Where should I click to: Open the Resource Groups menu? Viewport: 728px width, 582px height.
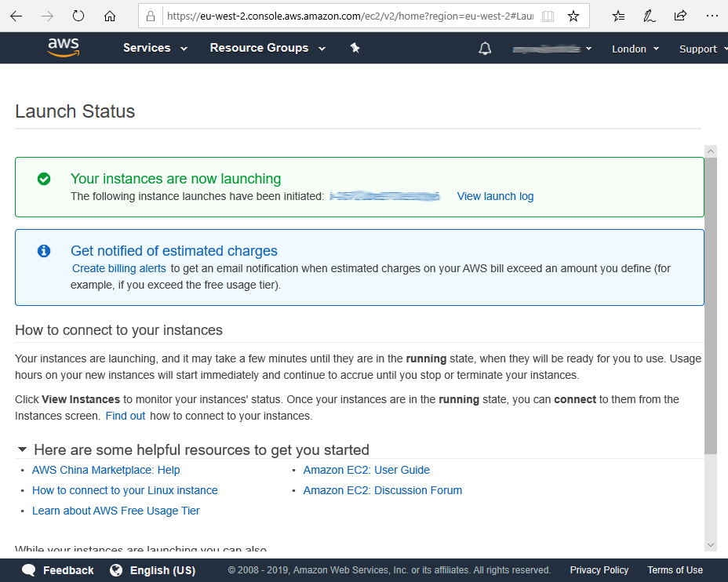coord(268,48)
